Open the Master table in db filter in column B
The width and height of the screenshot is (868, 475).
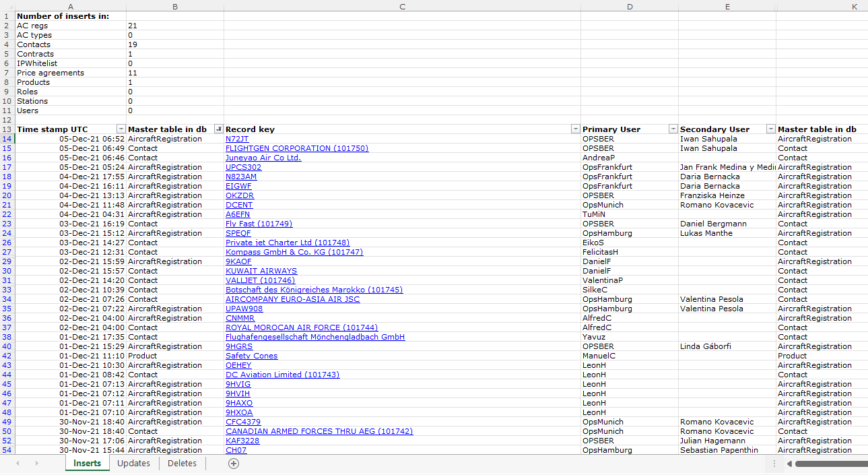coord(218,129)
